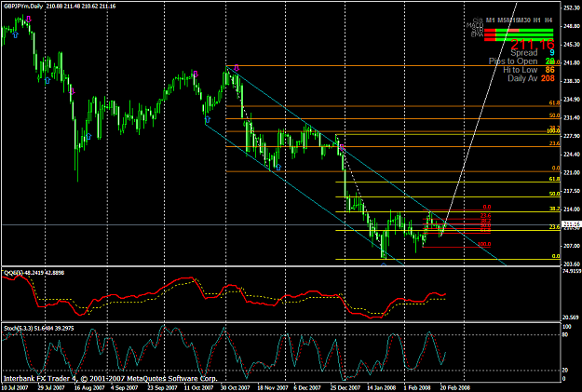Select the orange Fibonacci 50.0 label
This screenshot has height=392, width=582.
[x=555, y=115]
